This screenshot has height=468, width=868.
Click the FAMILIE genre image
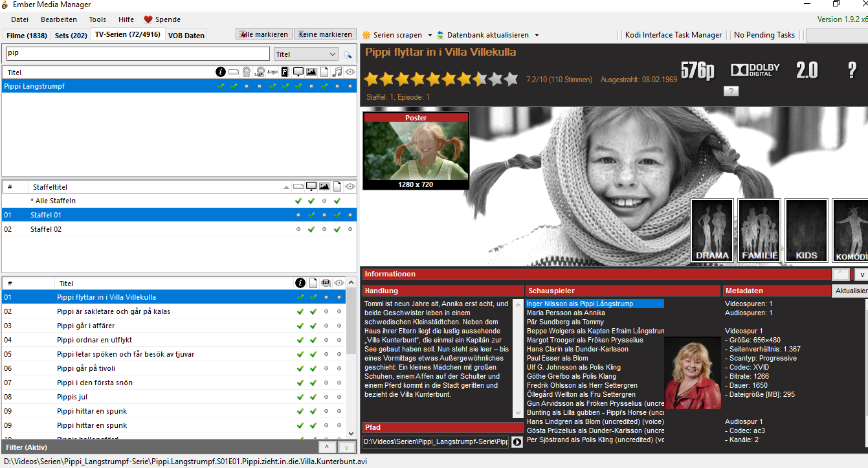(759, 230)
